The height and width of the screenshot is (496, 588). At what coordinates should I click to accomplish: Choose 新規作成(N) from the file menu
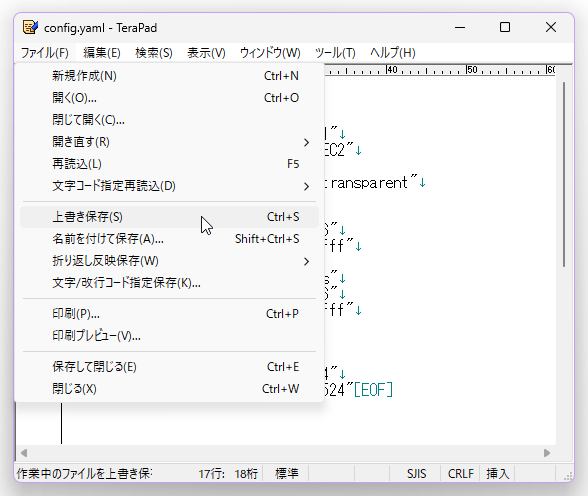170,76
